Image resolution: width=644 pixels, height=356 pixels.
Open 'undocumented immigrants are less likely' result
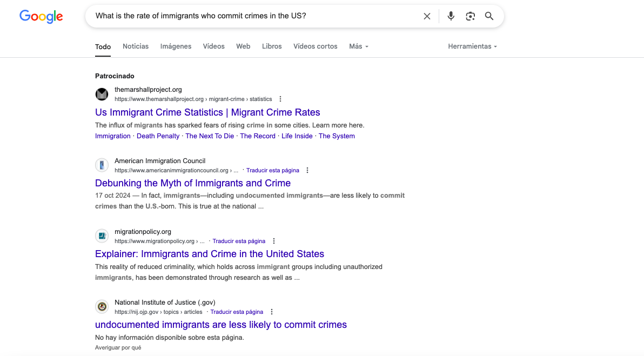[221, 324]
